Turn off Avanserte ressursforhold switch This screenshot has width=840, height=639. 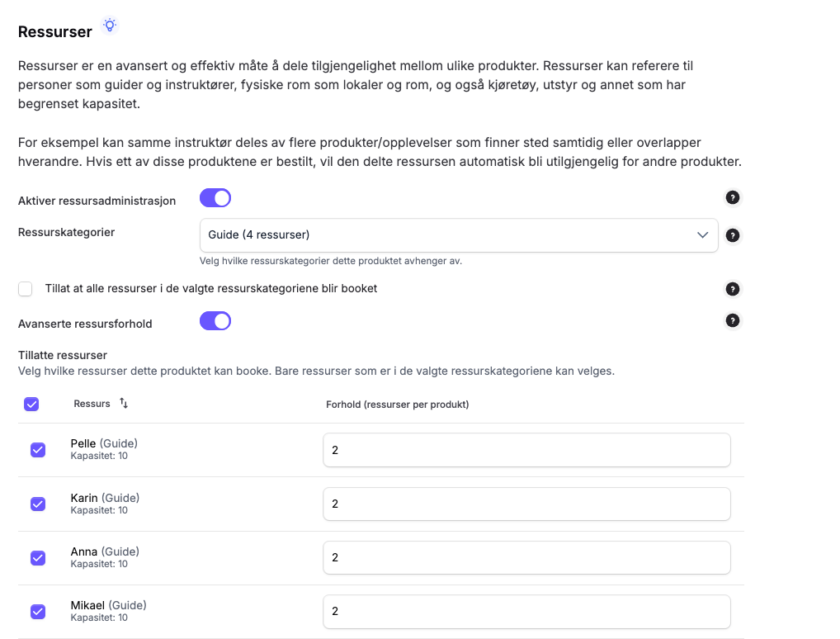pos(215,321)
